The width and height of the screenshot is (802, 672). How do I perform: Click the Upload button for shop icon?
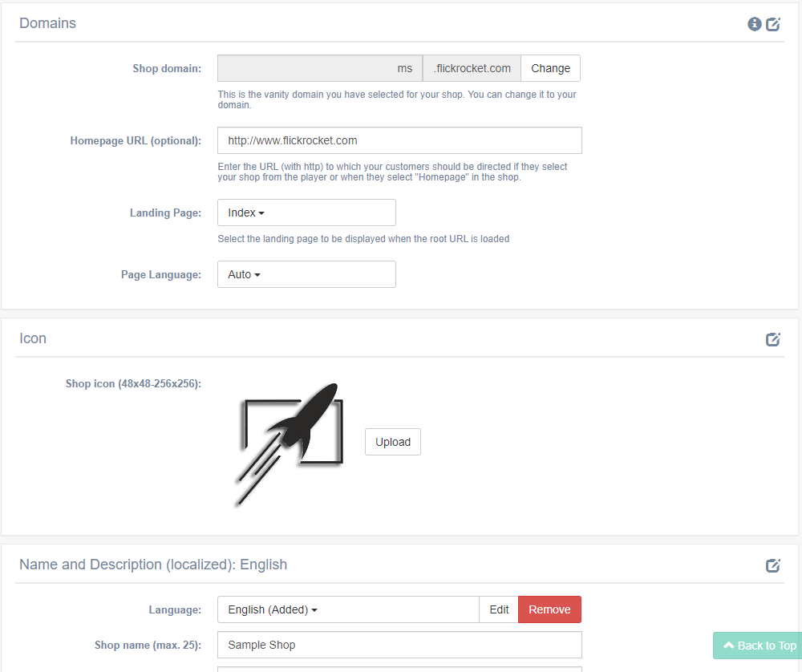pyautogui.click(x=392, y=442)
